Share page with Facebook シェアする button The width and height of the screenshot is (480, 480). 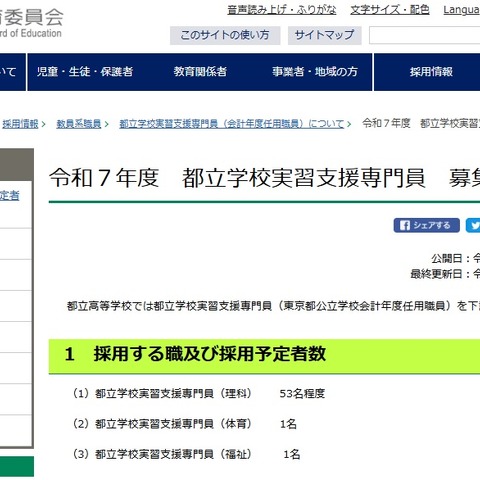click(426, 225)
